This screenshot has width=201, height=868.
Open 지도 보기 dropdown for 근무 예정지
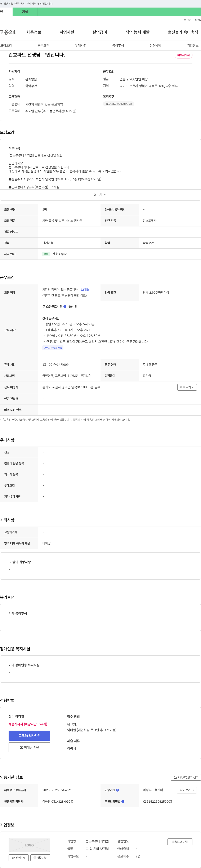pos(187,387)
